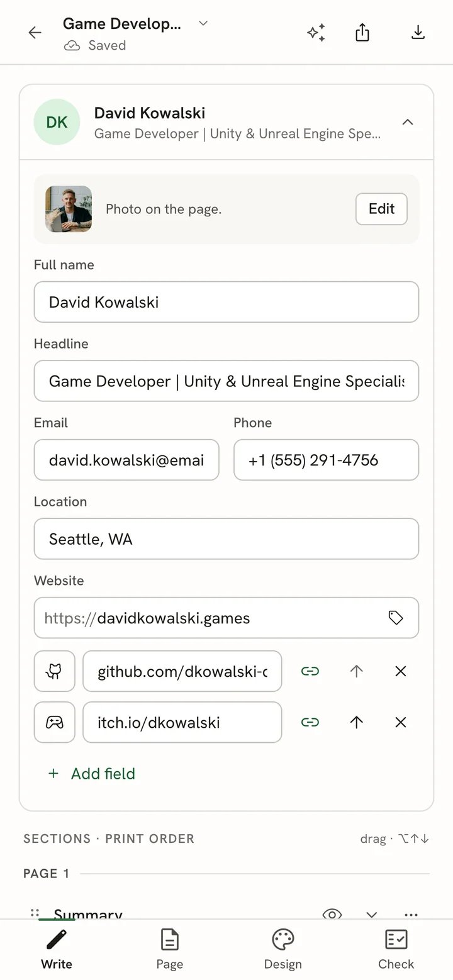Toggle Summary section visibility eye

click(332, 914)
